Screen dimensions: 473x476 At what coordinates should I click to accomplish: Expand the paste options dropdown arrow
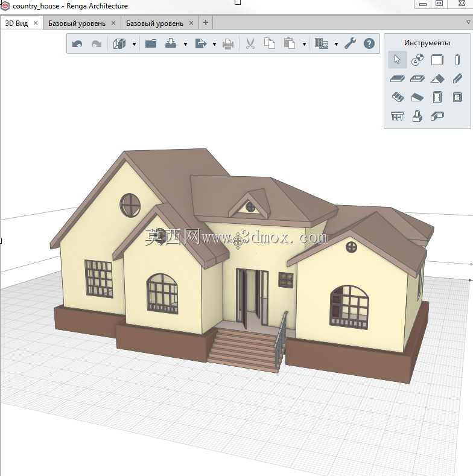304,44
